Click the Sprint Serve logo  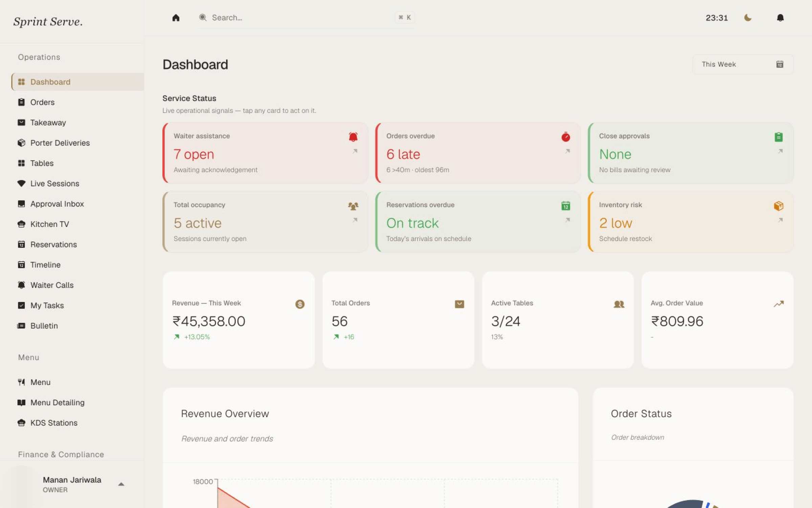click(x=48, y=22)
